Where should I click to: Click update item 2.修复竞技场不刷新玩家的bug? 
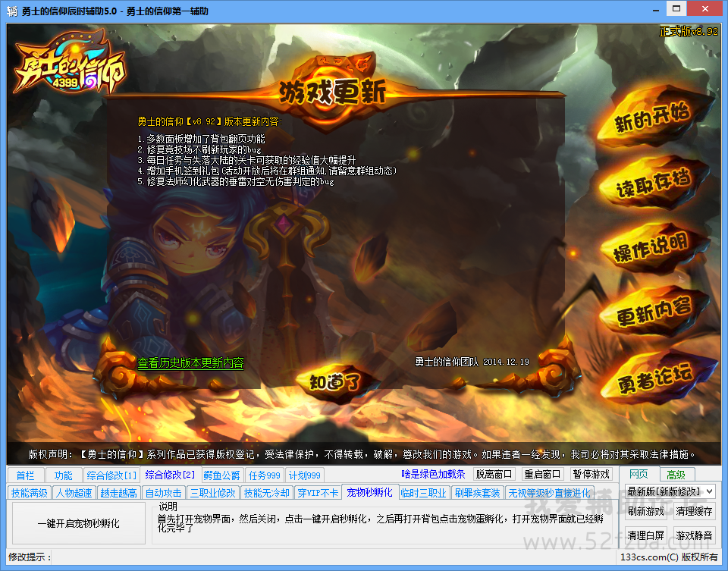tap(199, 149)
